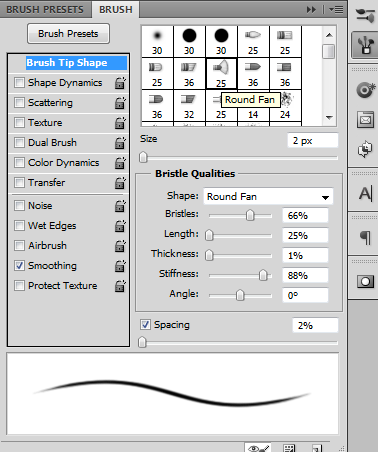
Task: Collapse the panel with double-arrow icon
Action: 311,10
